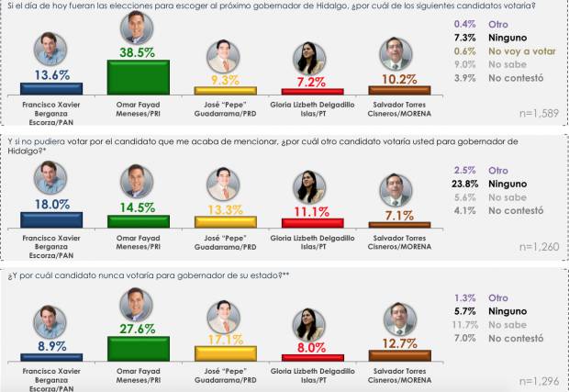Viewport: 569px width, 392px height.
Task: Click the red 8.0% bar
Action: coord(309,357)
